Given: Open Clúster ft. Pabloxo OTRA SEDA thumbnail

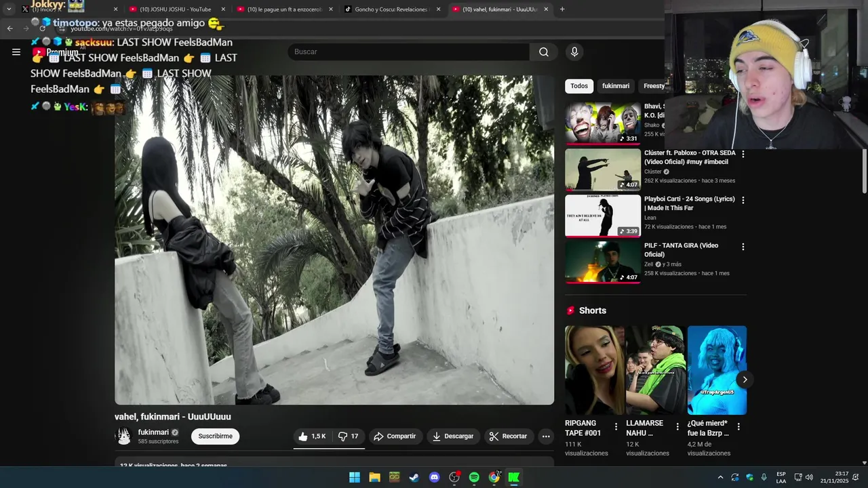Looking at the screenshot, I should [x=603, y=169].
